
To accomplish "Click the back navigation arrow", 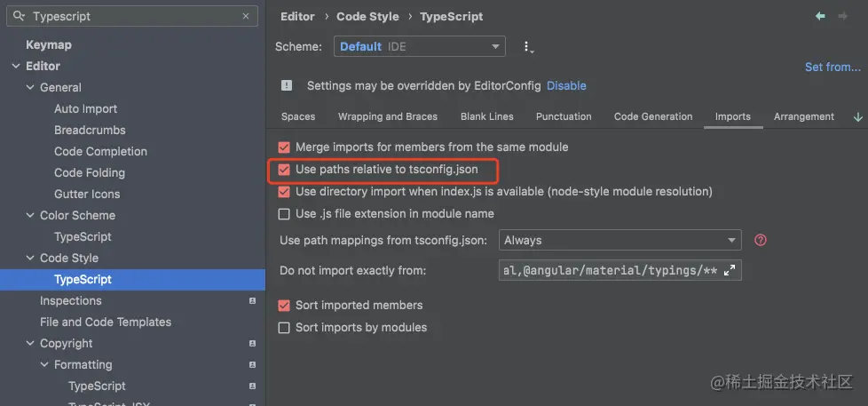I will coord(820,16).
